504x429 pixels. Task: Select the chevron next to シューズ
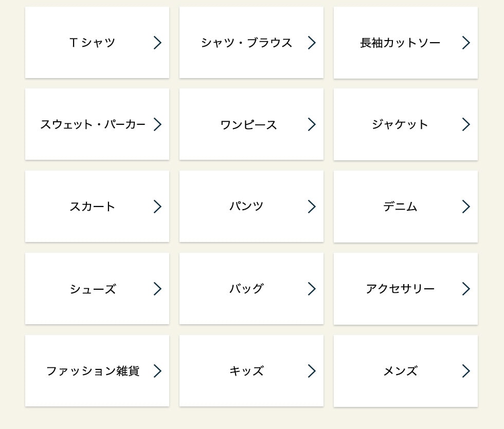coord(157,289)
